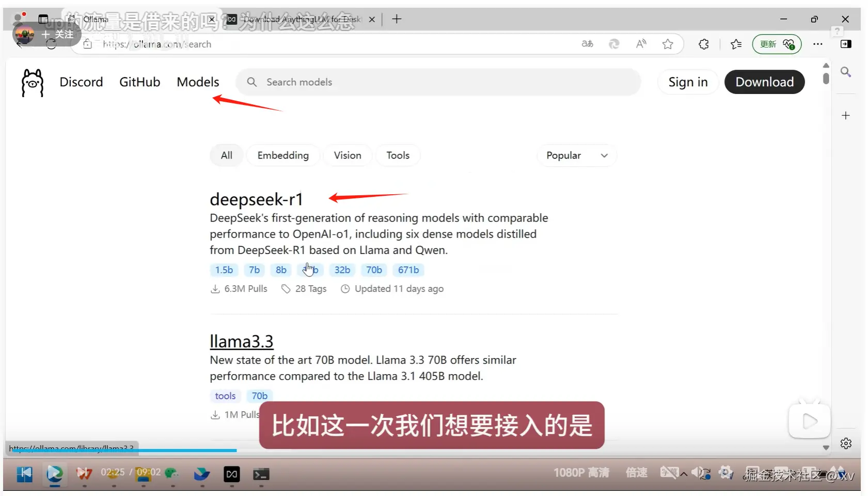Click the tab actions icon
Screen dimensions: 868x496
(x=43, y=19)
